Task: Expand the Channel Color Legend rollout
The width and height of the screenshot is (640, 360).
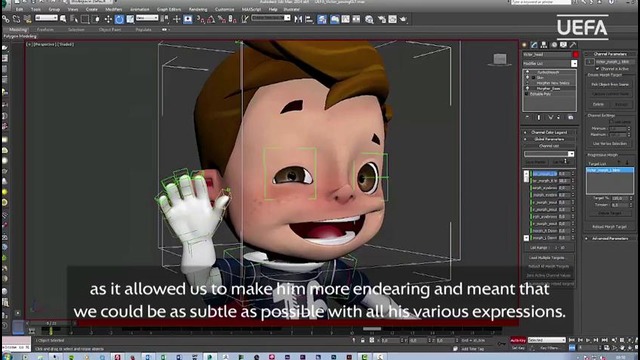Action: (x=549, y=132)
